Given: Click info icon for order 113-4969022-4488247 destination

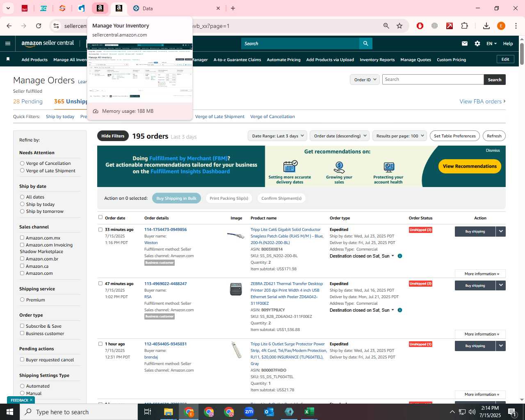Looking at the screenshot, I should click(x=400, y=310).
